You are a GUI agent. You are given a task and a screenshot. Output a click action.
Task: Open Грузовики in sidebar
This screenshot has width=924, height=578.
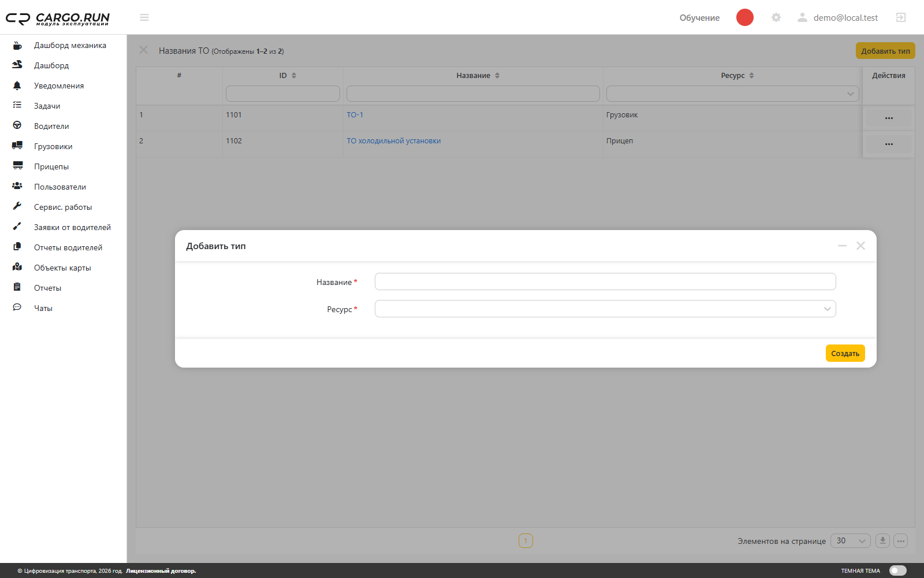click(x=53, y=146)
